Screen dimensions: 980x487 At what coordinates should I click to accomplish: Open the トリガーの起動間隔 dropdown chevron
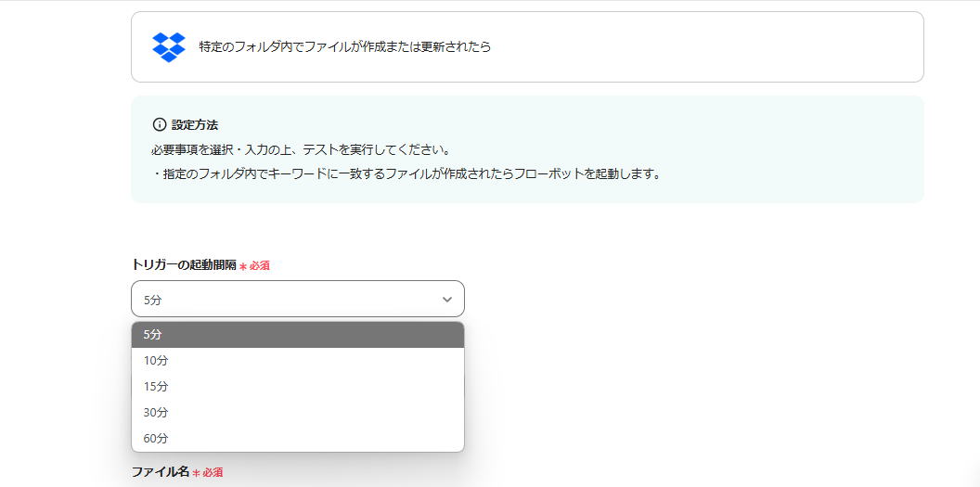pos(447,300)
